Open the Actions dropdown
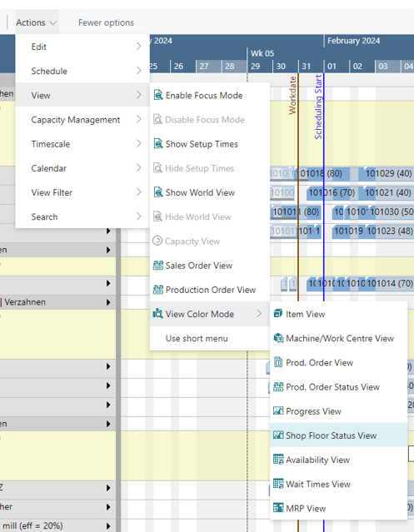 tap(36, 22)
